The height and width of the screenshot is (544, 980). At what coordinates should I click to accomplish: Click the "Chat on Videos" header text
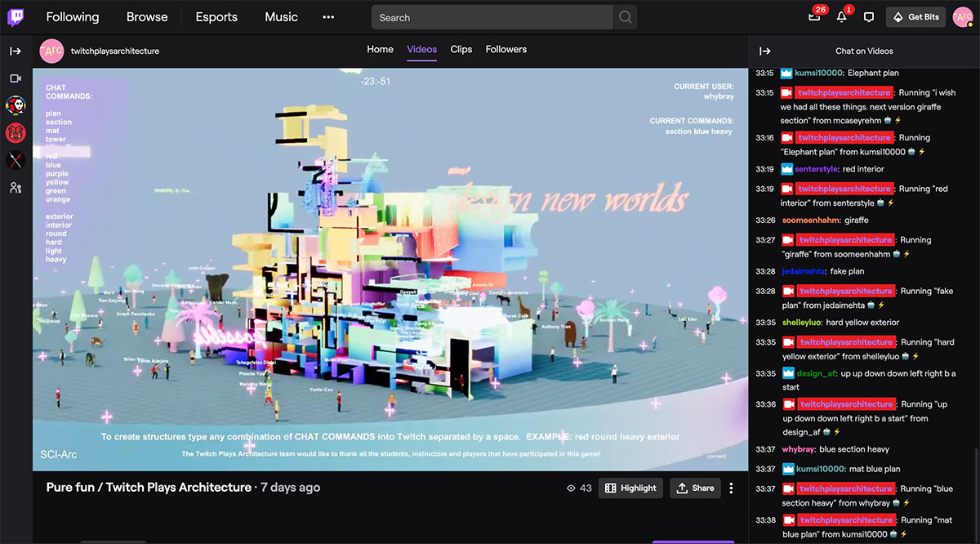pos(864,51)
